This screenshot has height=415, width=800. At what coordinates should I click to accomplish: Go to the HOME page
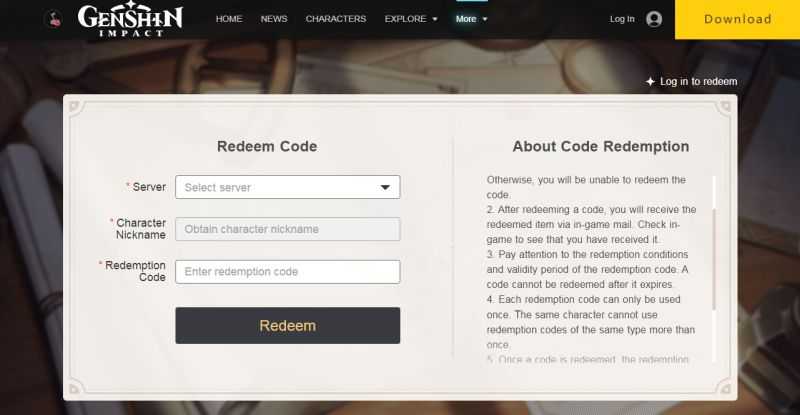tap(229, 19)
